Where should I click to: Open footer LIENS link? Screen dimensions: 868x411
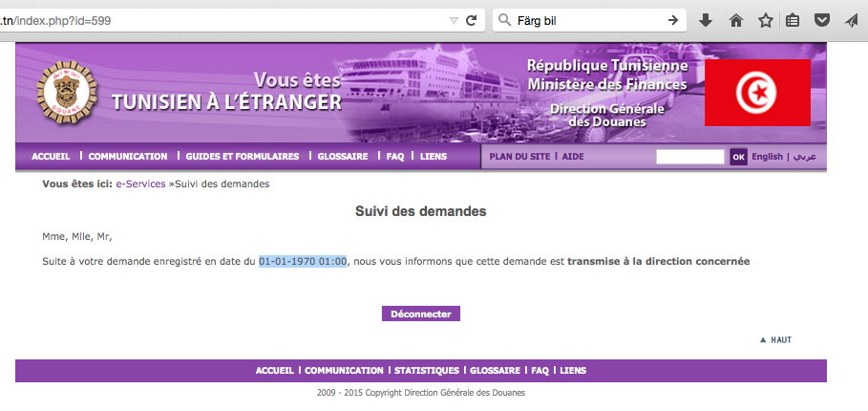click(x=573, y=371)
